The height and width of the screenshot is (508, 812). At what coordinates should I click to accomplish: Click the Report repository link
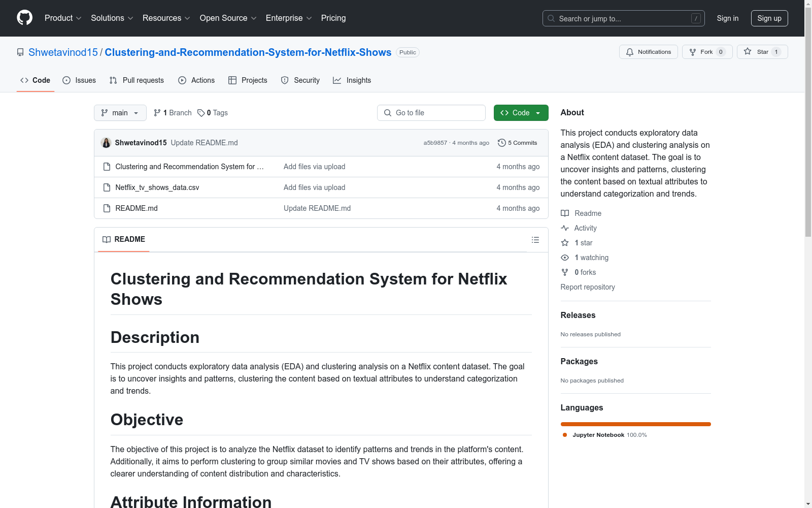[x=588, y=287]
